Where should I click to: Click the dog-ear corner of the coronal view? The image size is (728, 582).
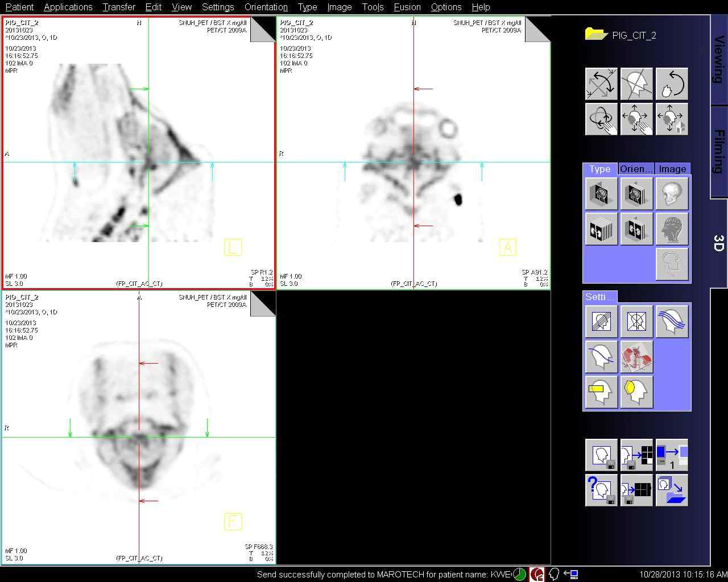pyautogui.click(x=537, y=29)
